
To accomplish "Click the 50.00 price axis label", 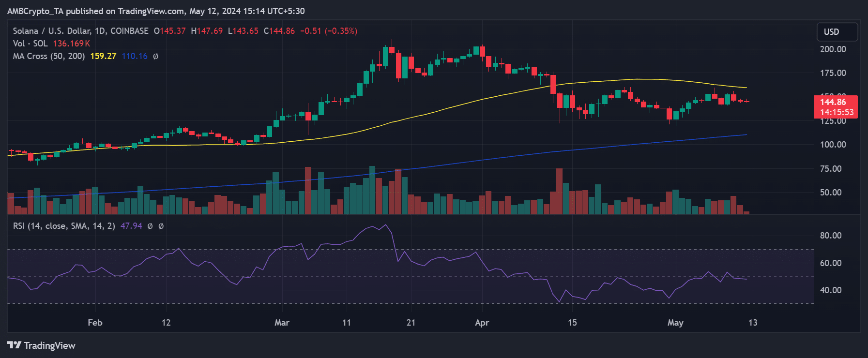I will [x=831, y=193].
